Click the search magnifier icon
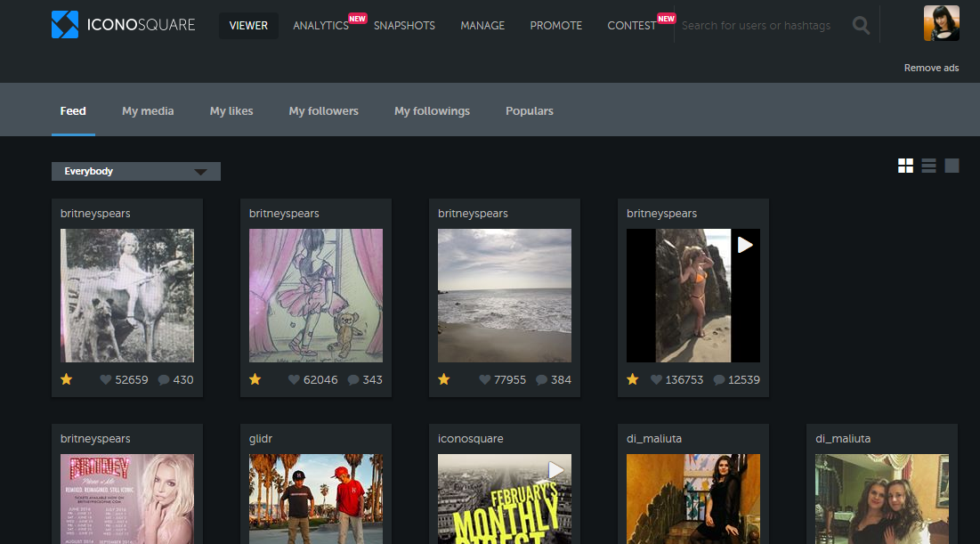Image resolution: width=980 pixels, height=544 pixels. point(861,26)
